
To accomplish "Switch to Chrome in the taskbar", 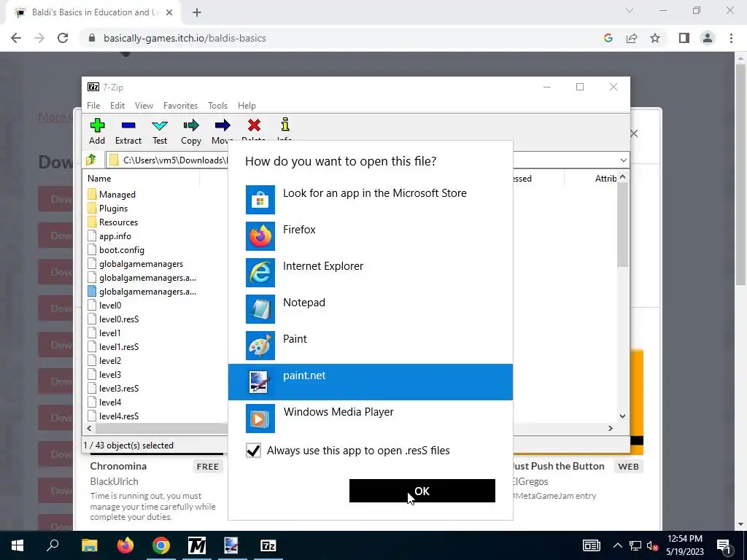I will coord(161,545).
